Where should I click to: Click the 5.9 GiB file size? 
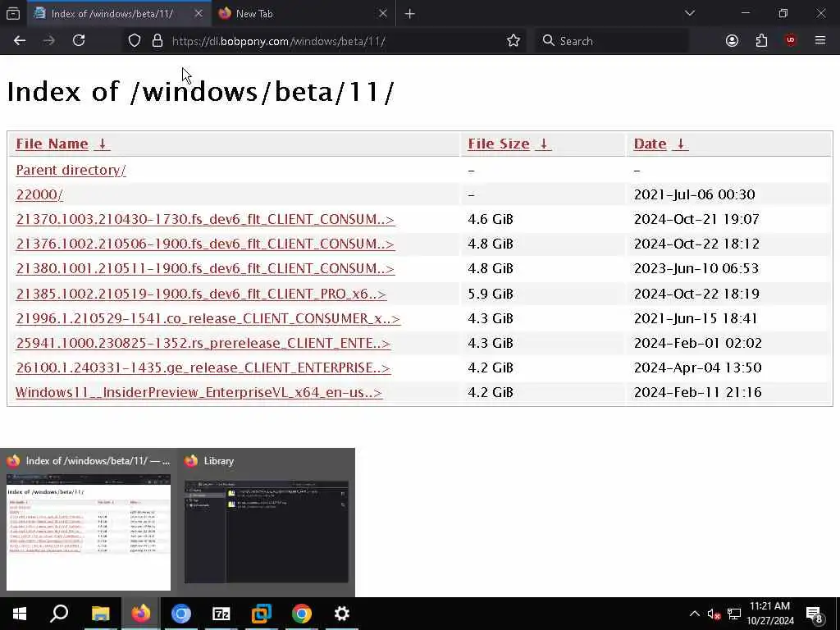pos(491,294)
